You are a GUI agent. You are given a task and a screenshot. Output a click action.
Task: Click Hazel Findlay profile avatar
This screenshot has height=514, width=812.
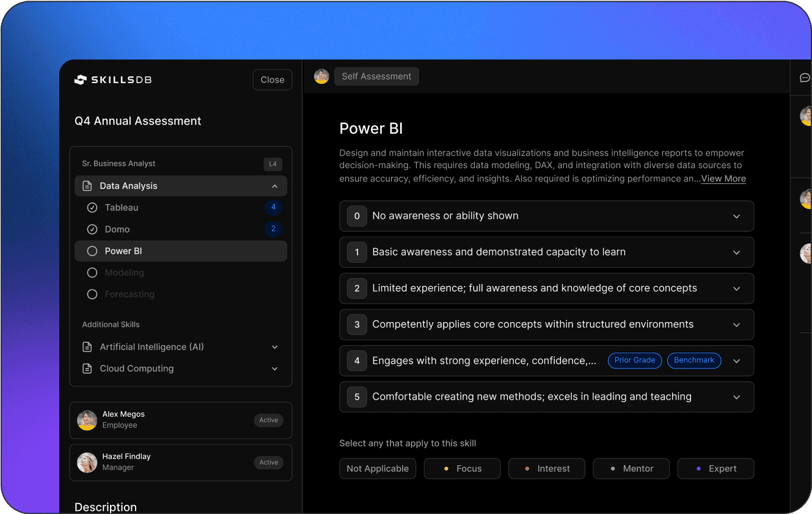pyautogui.click(x=87, y=463)
